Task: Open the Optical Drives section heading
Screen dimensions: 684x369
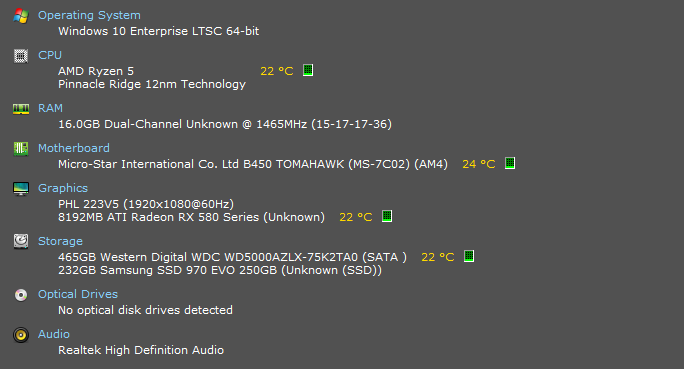Action: pos(78,294)
